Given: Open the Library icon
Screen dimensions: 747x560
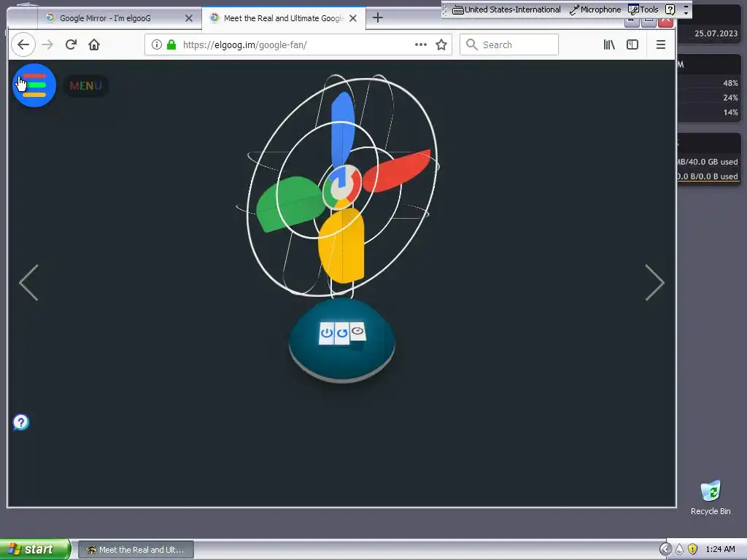Looking at the screenshot, I should click(609, 44).
